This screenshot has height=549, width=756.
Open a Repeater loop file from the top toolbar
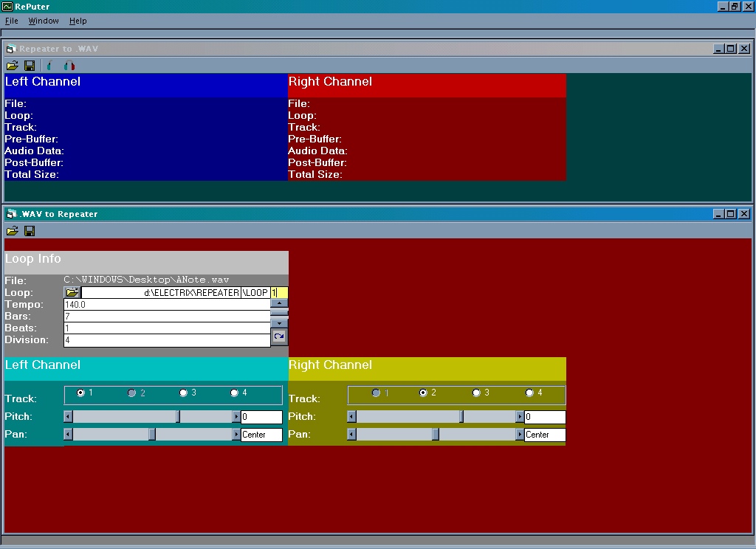point(13,66)
